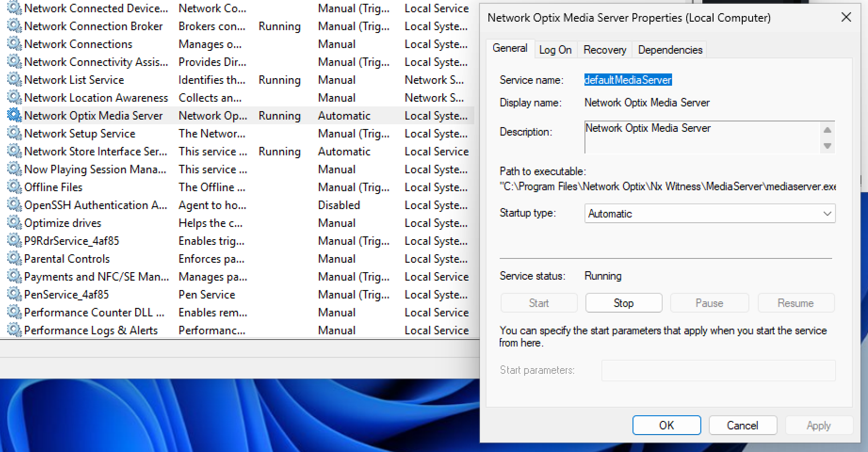Click gear icon beside Network Optix Media Server

[x=15, y=115]
